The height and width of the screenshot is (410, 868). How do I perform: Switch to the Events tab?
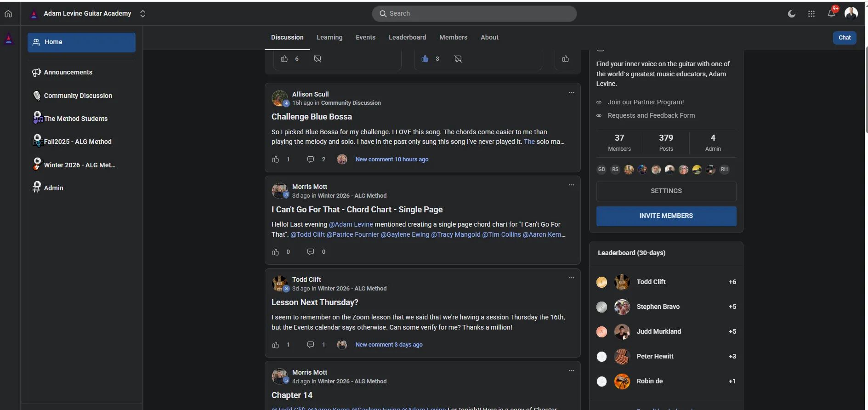coord(365,38)
